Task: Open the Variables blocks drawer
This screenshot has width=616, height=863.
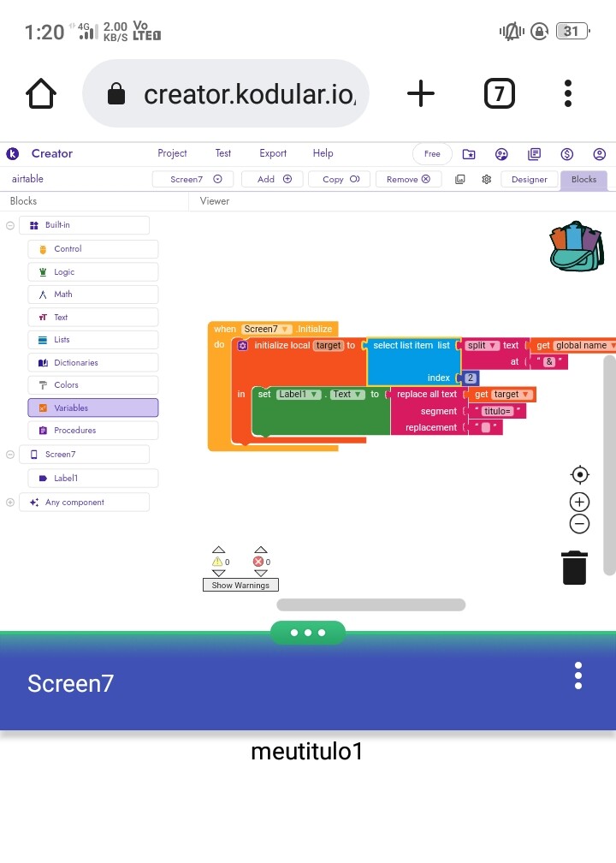Action: (93, 408)
